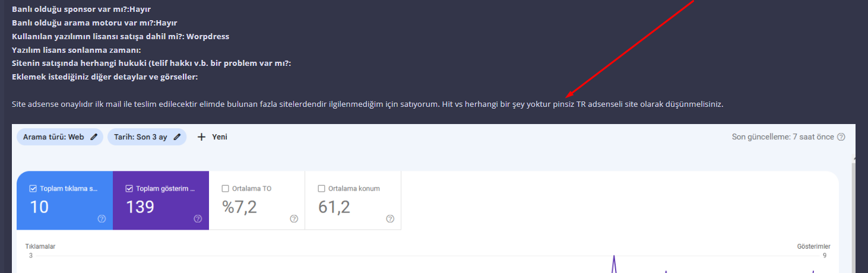Click the 'Banlı olduğu arama motoru' line
Screen dimensions: 868x273
94,23
